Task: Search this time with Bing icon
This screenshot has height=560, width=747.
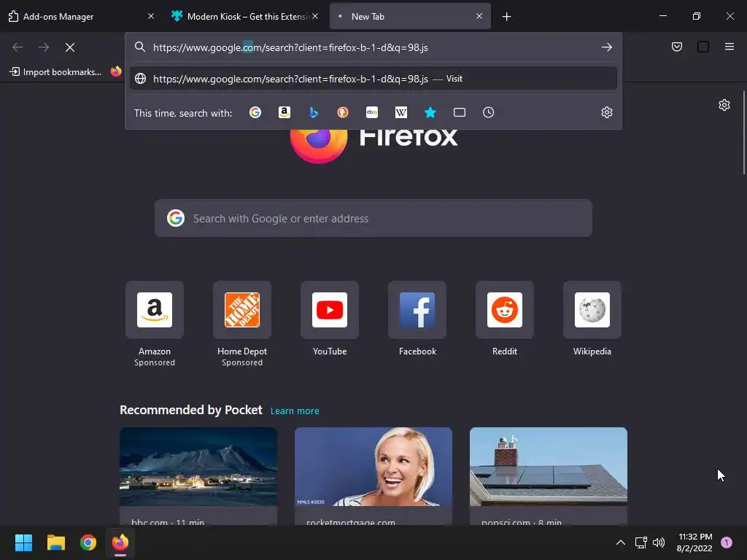Action: (x=314, y=112)
